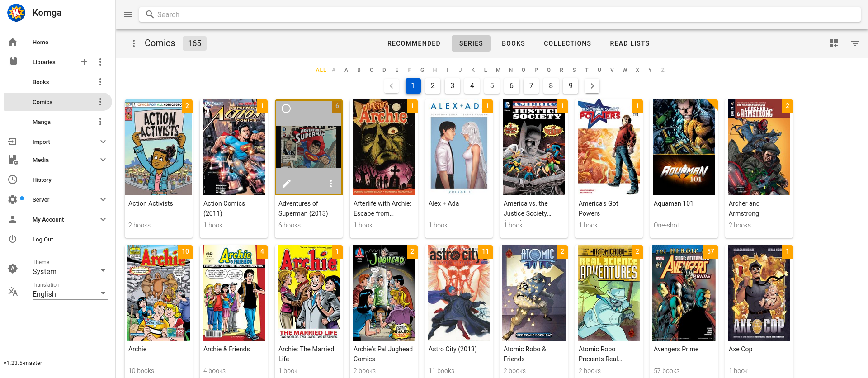Filter series by letter A
Viewport: 868px width, 378px height.
[346, 70]
